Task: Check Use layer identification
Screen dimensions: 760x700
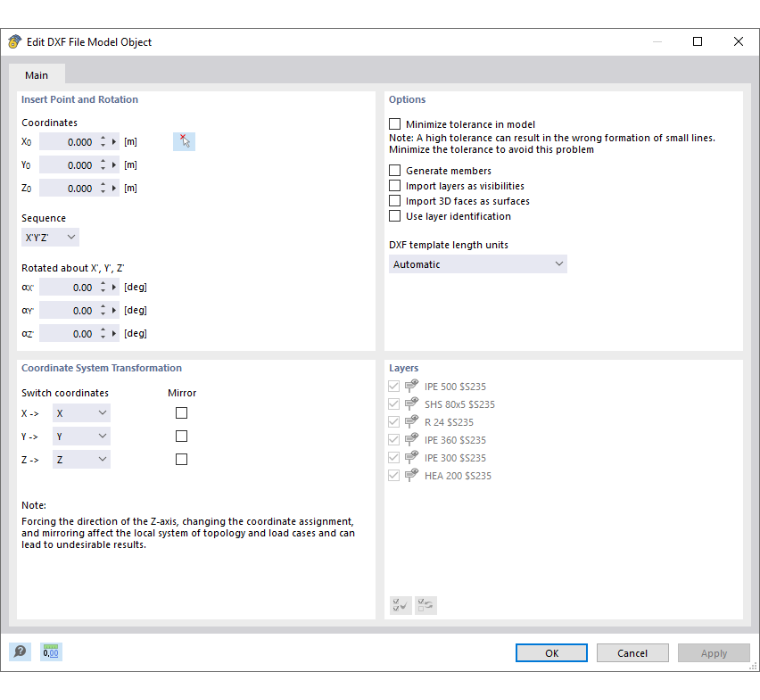Action: pyautogui.click(x=395, y=216)
